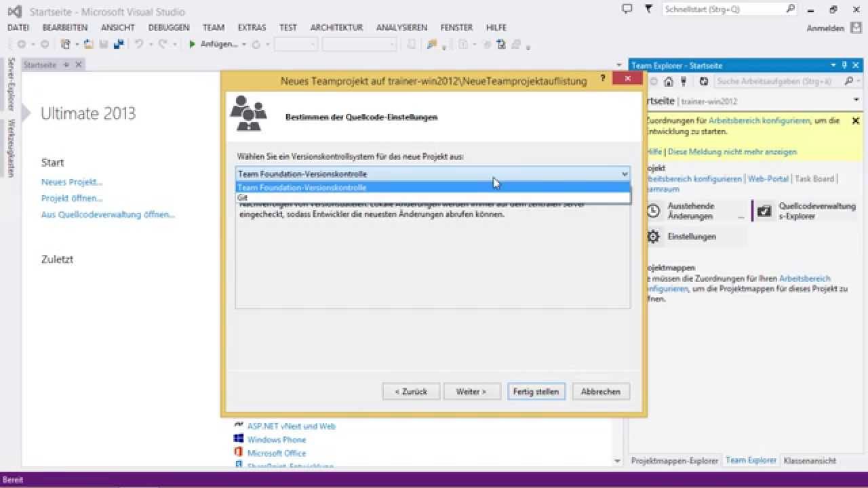Click the Team Explorer search magnifier icon
Screen dimensions: 868x488
click(849, 81)
